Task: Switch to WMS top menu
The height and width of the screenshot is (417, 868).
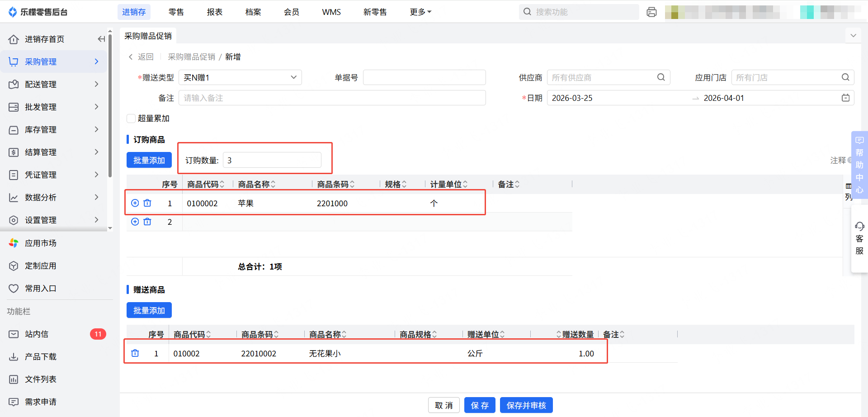Action: (331, 12)
